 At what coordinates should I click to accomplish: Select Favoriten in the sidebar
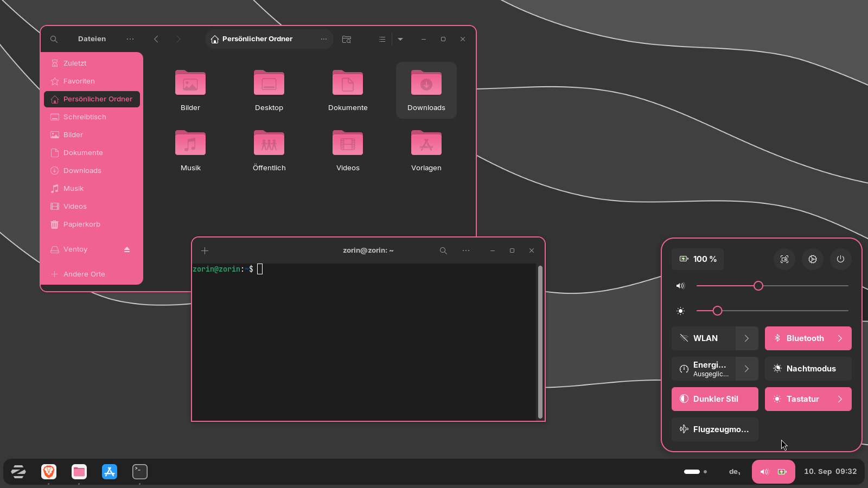[92, 81]
